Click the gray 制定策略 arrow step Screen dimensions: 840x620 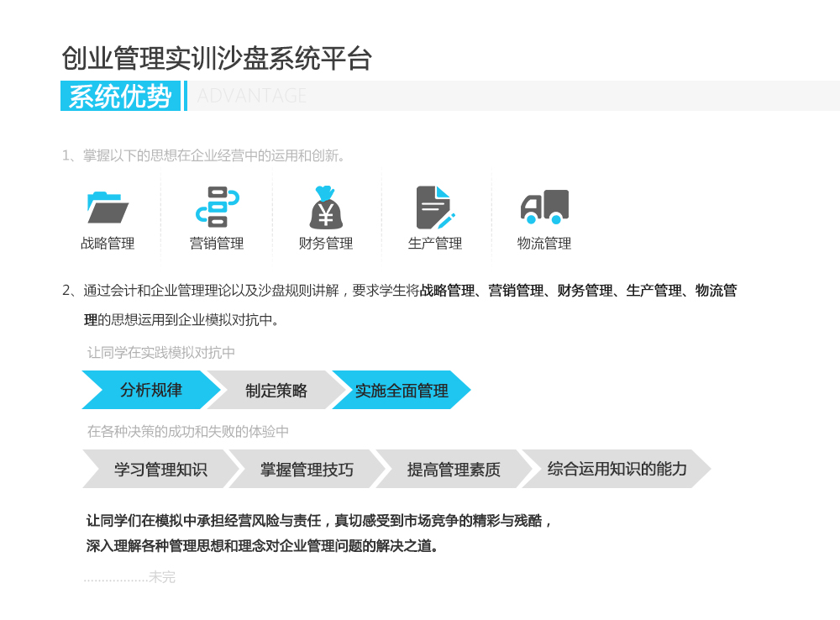tap(276, 391)
